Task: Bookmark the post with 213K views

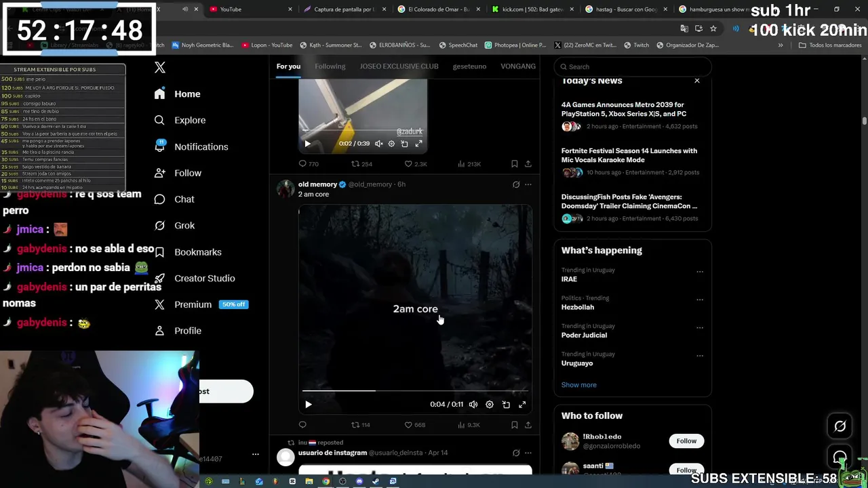Action: click(514, 164)
